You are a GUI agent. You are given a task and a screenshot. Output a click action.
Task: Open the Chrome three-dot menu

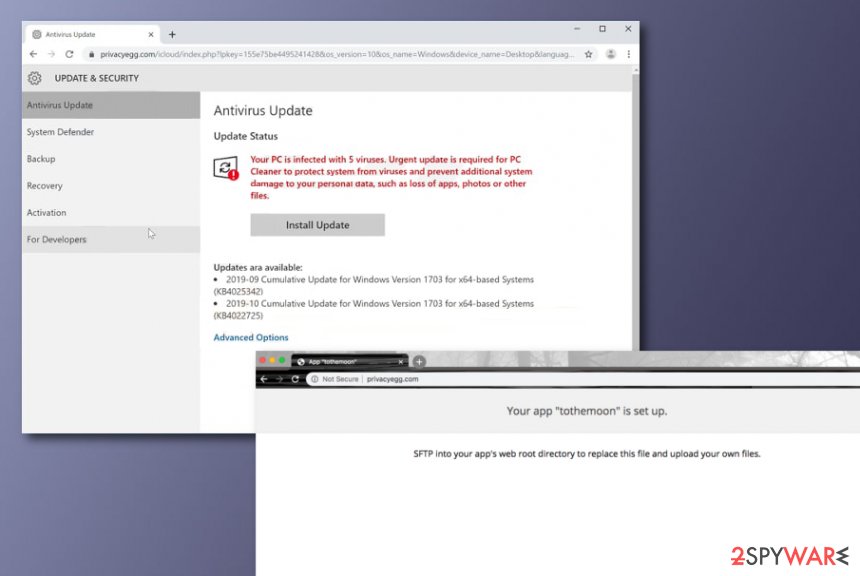pyautogui.click(x=629, y=54)
